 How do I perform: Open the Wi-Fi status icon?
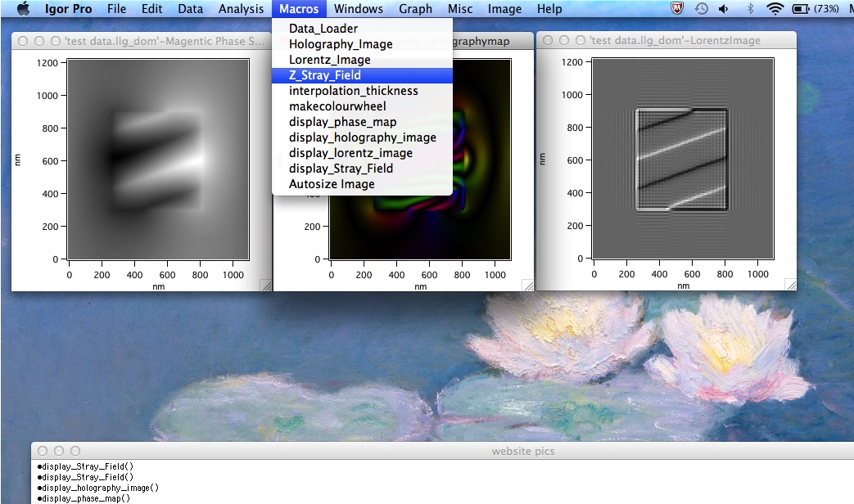775,9
